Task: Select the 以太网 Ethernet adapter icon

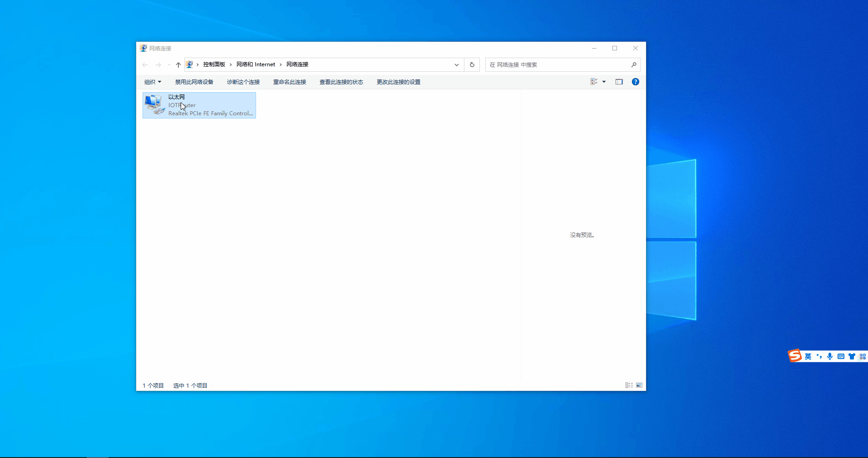Action: click(x=154, y=105)
